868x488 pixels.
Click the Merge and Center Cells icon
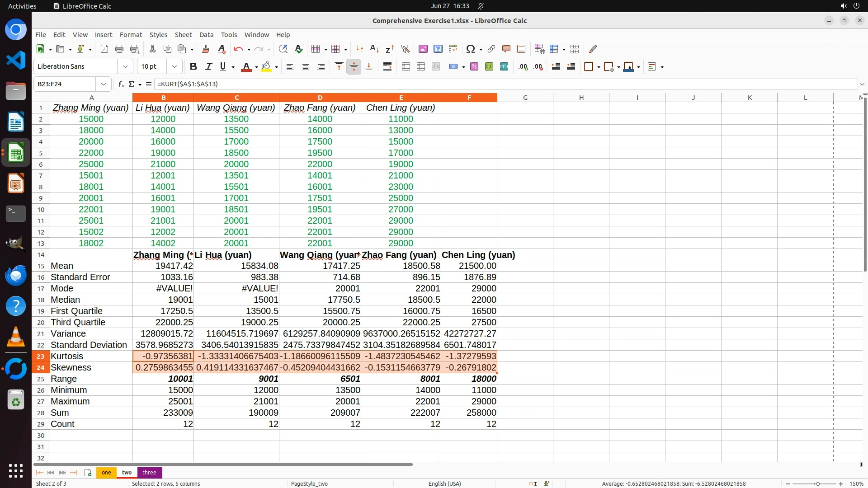click(406, 67)
